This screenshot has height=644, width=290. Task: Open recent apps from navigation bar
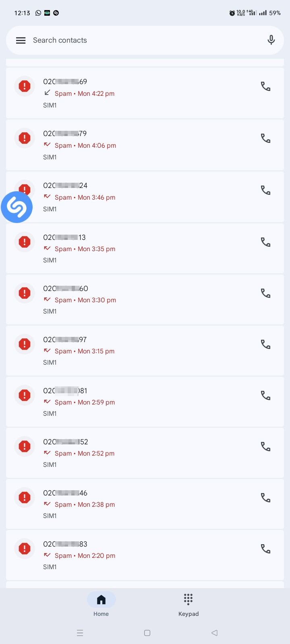(80, 633)
